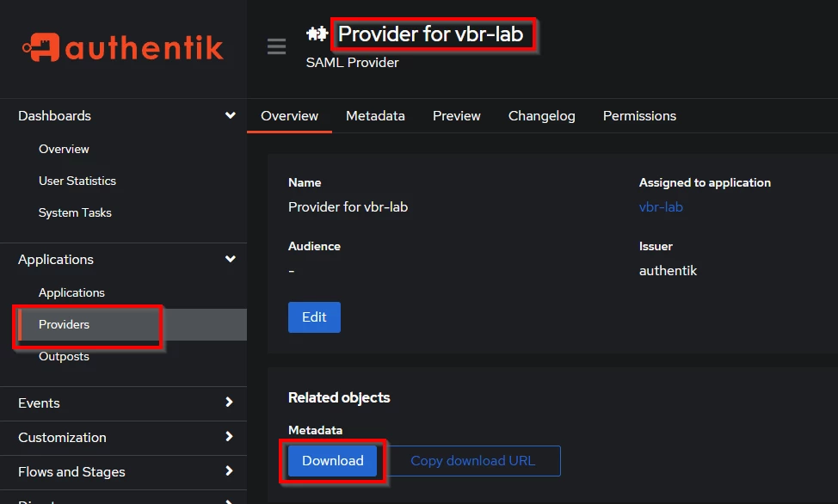Click the 'Assigned to application' label

point(705,183)
